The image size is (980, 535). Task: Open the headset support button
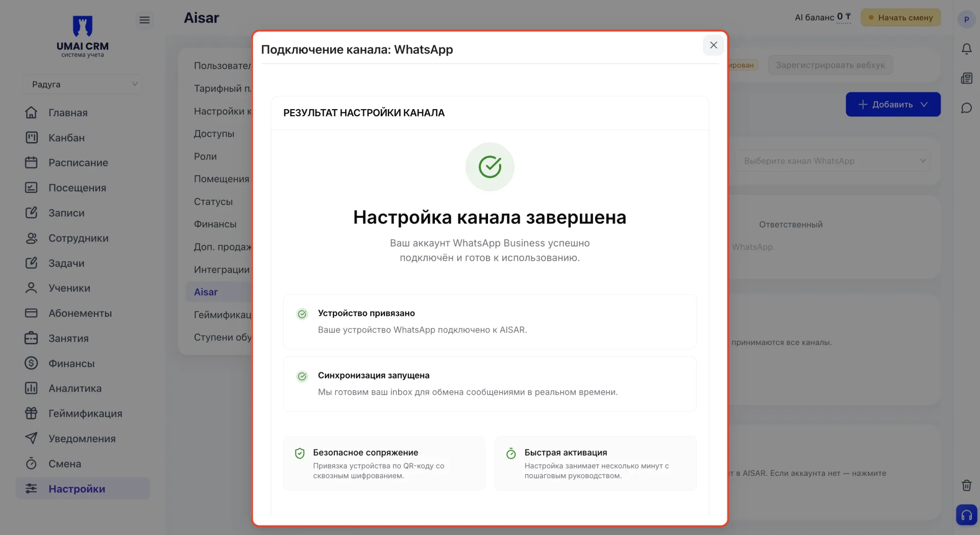966,515
